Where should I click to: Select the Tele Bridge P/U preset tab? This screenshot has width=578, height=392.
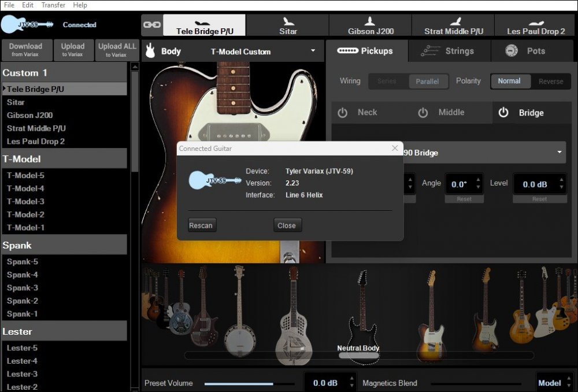[x=205, y=25]
